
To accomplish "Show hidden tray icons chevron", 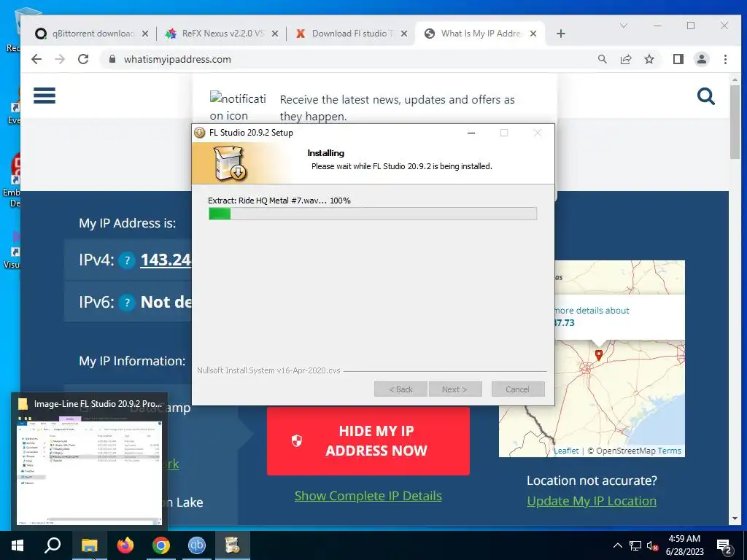I will pyautogui.click(x=617, y=545).
